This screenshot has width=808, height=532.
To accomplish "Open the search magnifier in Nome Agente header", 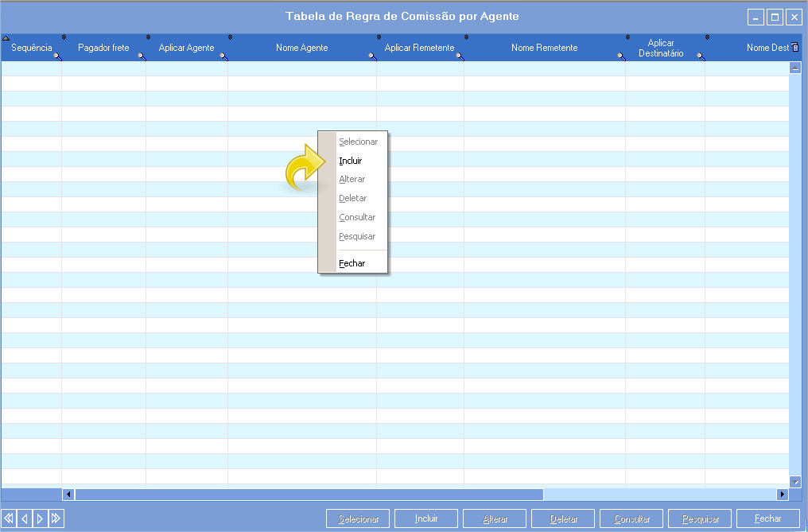I will pyautogui.click(x=372, y=56).
